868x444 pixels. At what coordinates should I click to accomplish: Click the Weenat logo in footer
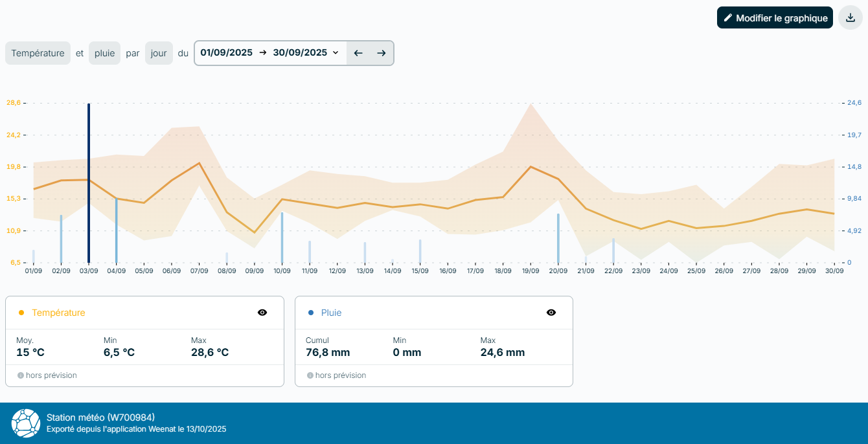click(26, 423)
